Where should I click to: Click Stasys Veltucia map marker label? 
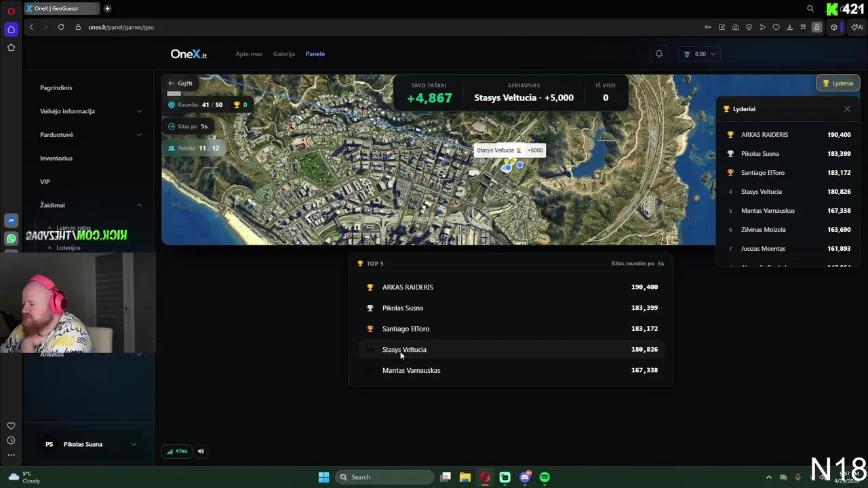tap(510, 150)
